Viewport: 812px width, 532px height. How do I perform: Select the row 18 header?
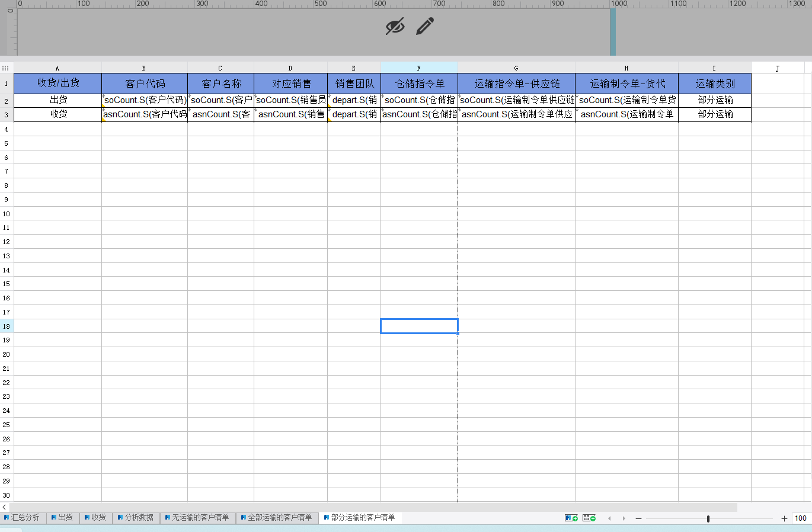pyautogui.click(x=7, y=326)
